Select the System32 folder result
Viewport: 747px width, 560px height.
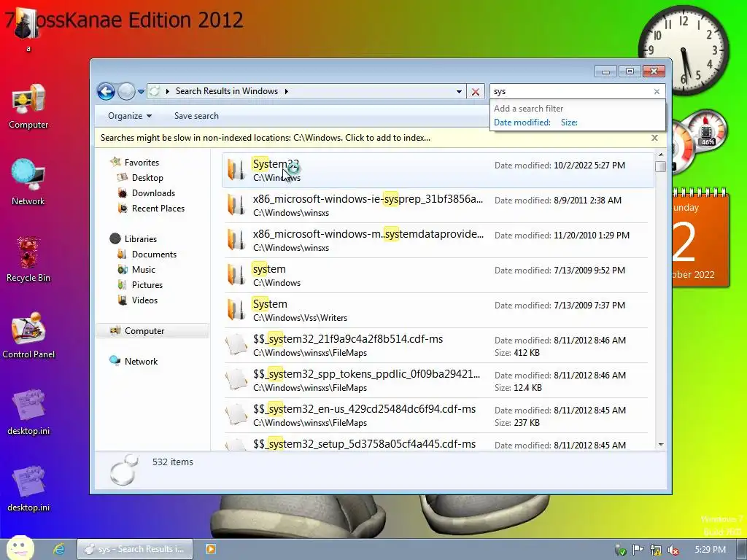[x=438, y=170]
